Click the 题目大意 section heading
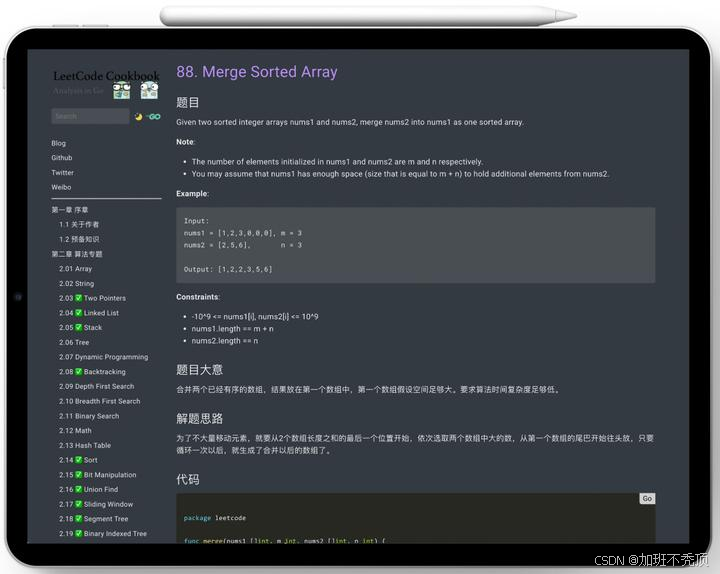The image size is (720, 574). (x=199, y=370)
